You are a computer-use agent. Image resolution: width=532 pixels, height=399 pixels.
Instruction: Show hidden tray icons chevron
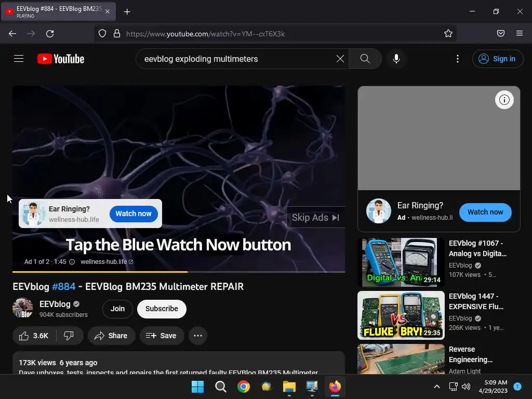[x=437, y=387]
